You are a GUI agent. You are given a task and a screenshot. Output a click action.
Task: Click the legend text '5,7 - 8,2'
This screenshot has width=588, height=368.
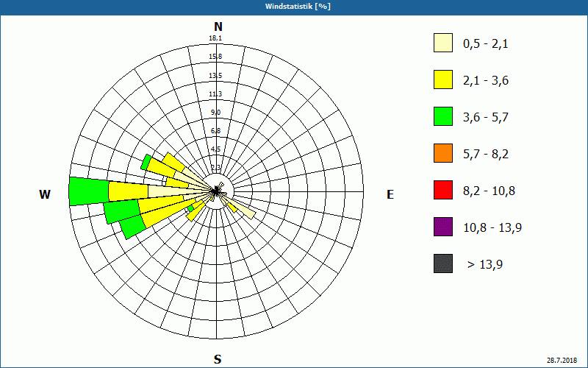[x=486, y=155]
